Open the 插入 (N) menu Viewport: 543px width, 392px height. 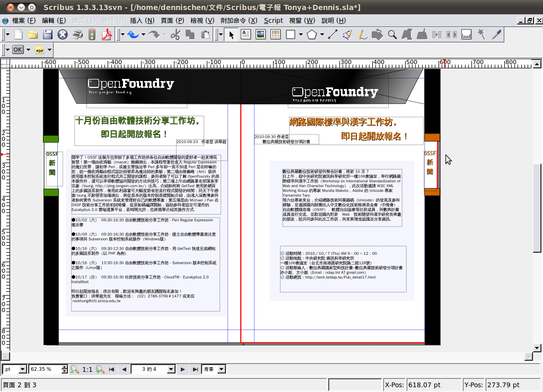point(142,21)
